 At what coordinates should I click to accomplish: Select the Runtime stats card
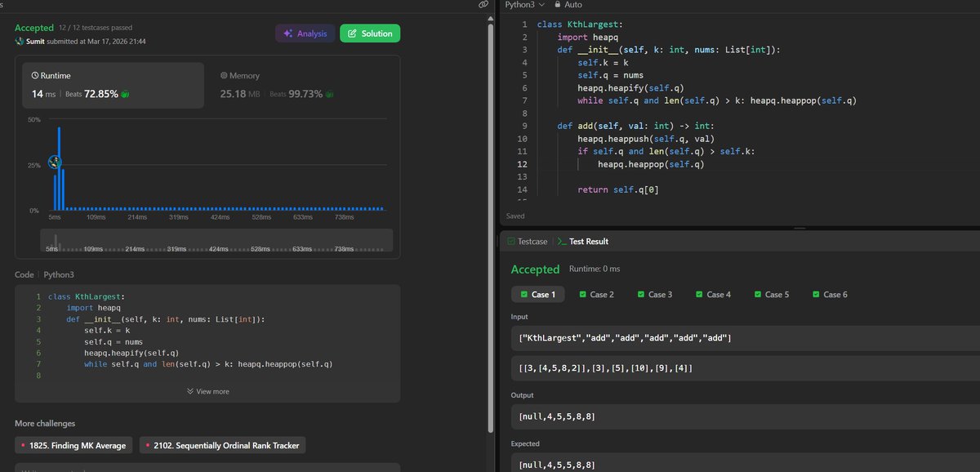pyautogui.click(x=114, y=86)
